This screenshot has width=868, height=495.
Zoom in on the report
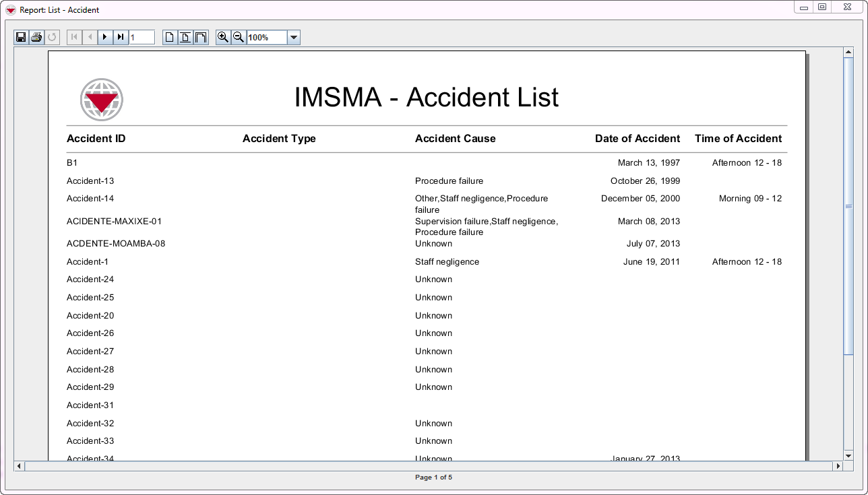223,37
